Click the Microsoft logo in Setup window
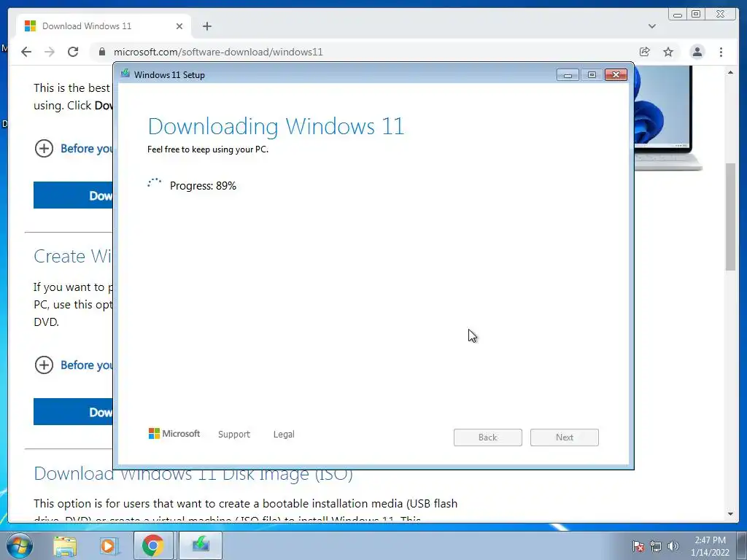This screenshot has height=560, width=747. 174,434
